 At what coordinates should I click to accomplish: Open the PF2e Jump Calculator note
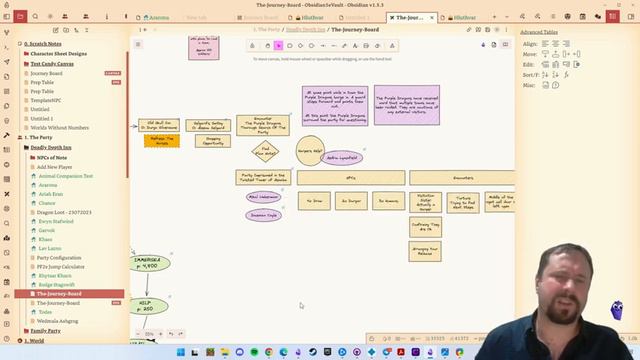[x=60, y=267]
